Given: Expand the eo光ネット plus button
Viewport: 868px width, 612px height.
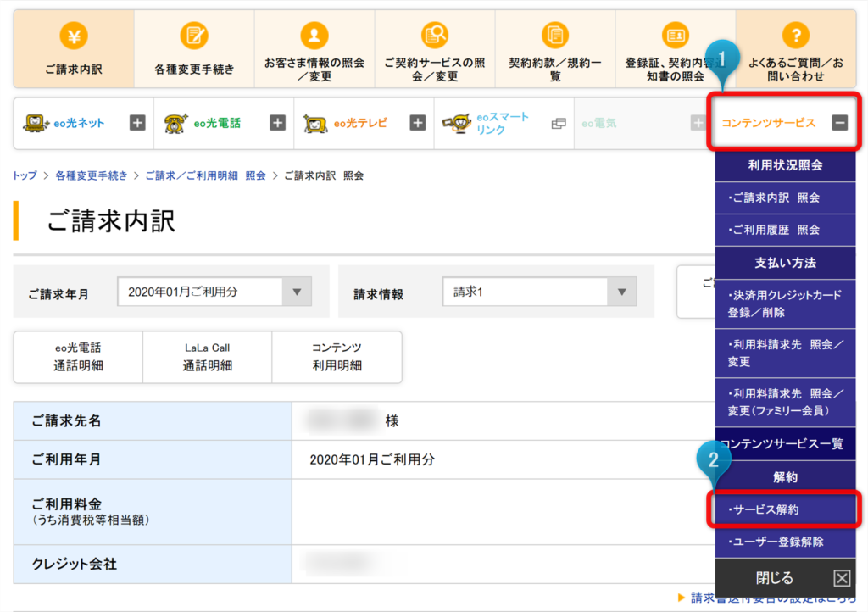Looking at the screenshot, I should 137,123.
